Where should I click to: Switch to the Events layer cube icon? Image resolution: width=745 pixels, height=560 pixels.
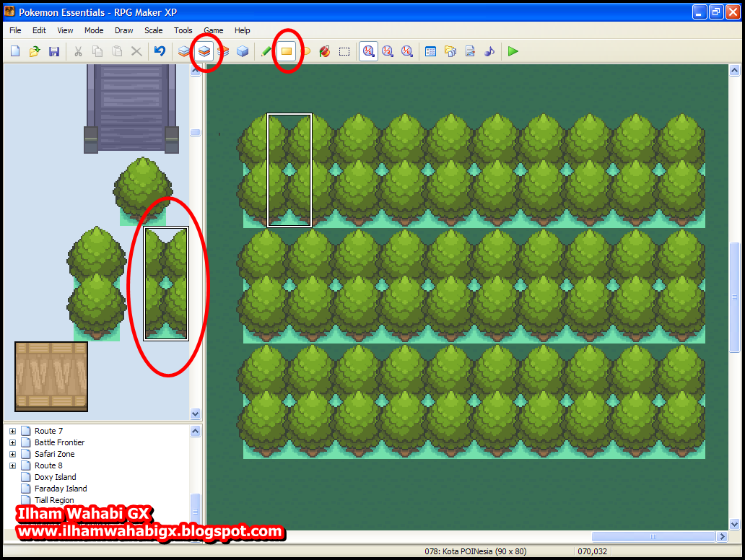point(243,51)
